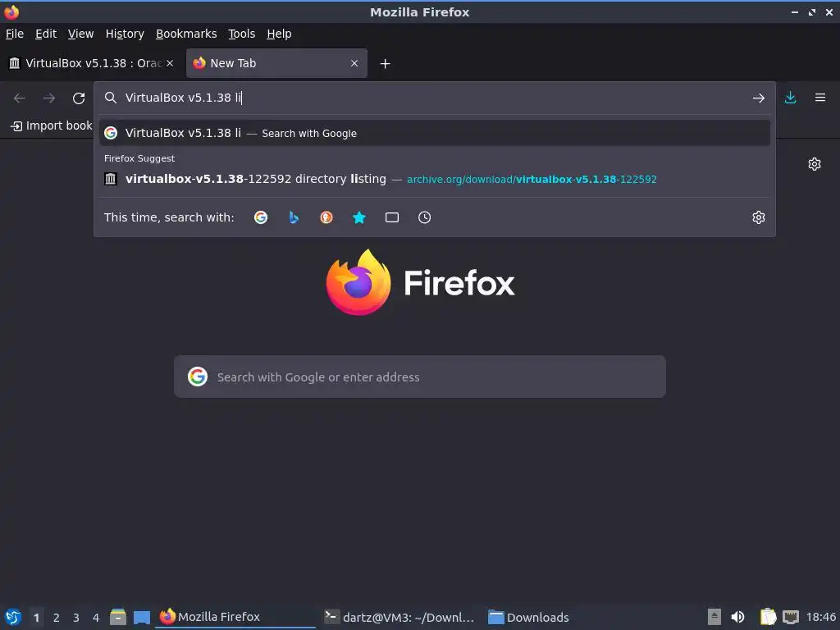The width and height of the screenshot is (840, 630).
Task: Open the volume control tray icon
Action: 737,617
